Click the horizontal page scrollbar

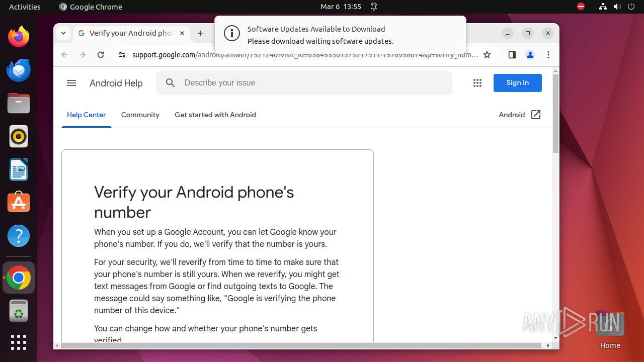click(x=301, y=345)
